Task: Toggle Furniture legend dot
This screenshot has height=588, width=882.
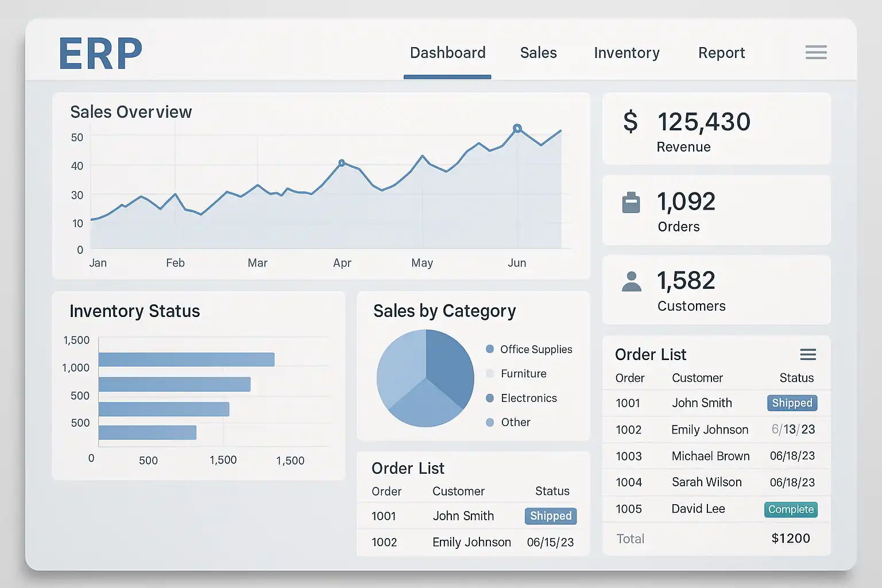Action: pyautogui.click(x=490, y=374)
